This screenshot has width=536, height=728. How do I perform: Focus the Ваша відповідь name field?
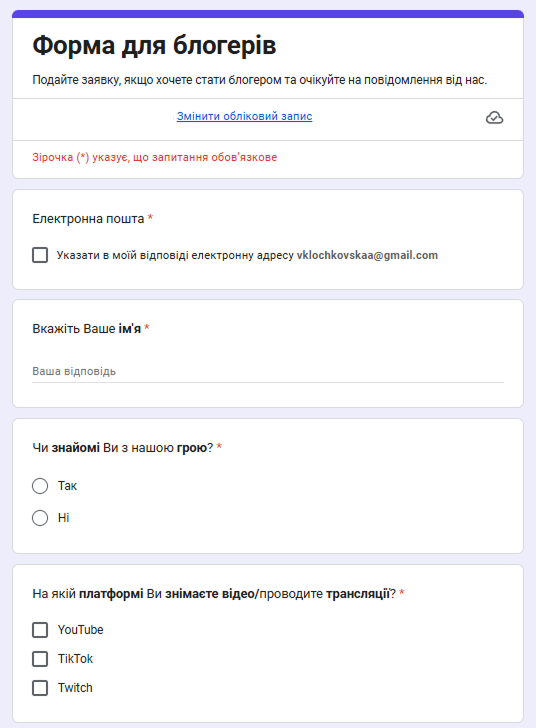click(268, 371)
